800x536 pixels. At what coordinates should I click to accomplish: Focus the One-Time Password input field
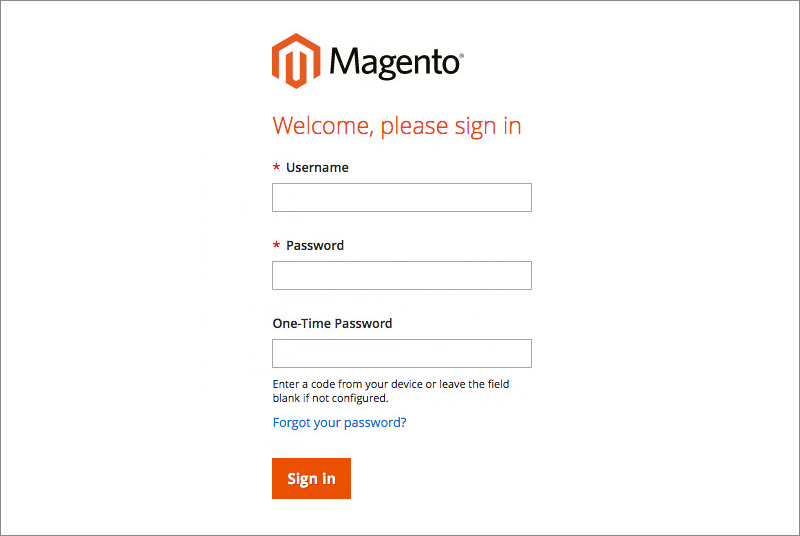401,353
